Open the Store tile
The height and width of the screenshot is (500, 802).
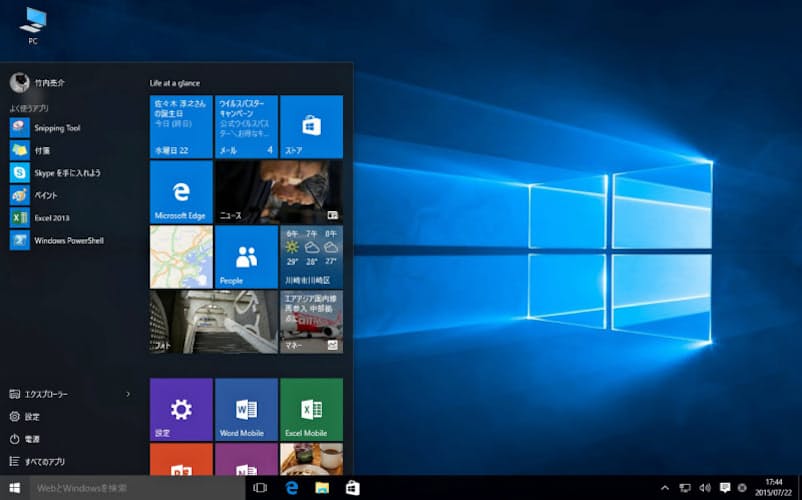(x=311, y=127)
